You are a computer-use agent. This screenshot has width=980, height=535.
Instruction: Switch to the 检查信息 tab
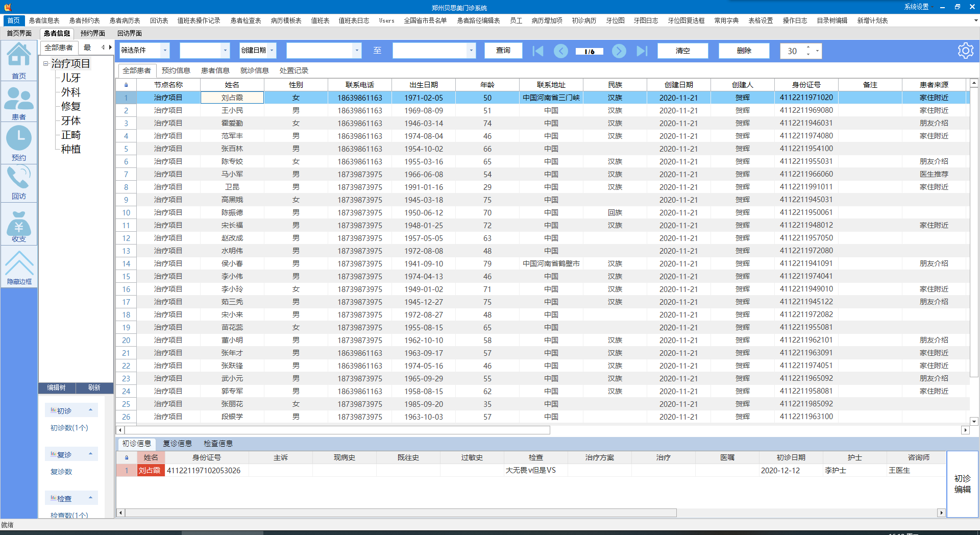(x=218, y=444)
